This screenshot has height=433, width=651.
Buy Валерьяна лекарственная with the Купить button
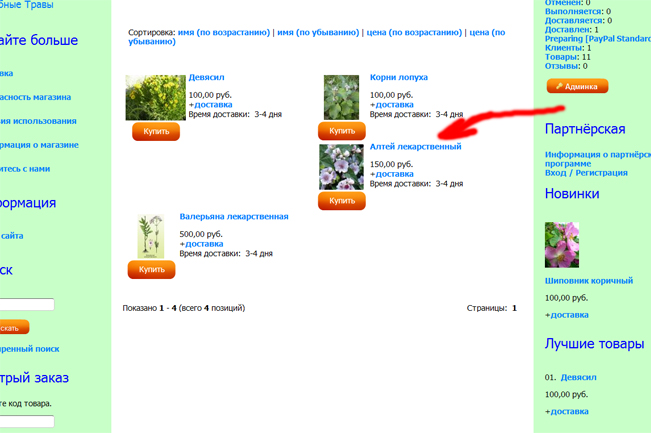(152, 270)
